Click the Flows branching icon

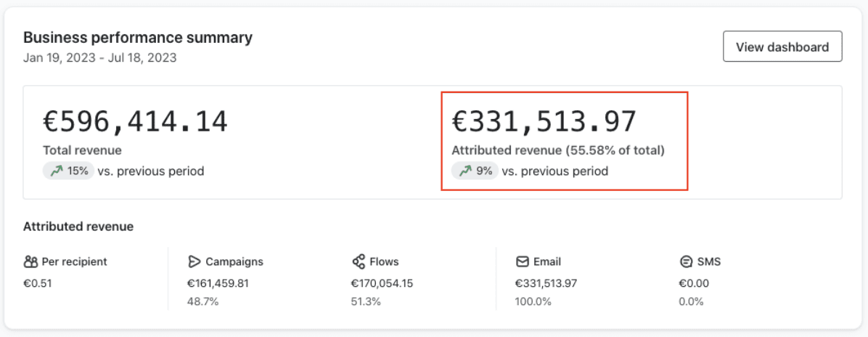pyautogui.click(x=358, y=261)
